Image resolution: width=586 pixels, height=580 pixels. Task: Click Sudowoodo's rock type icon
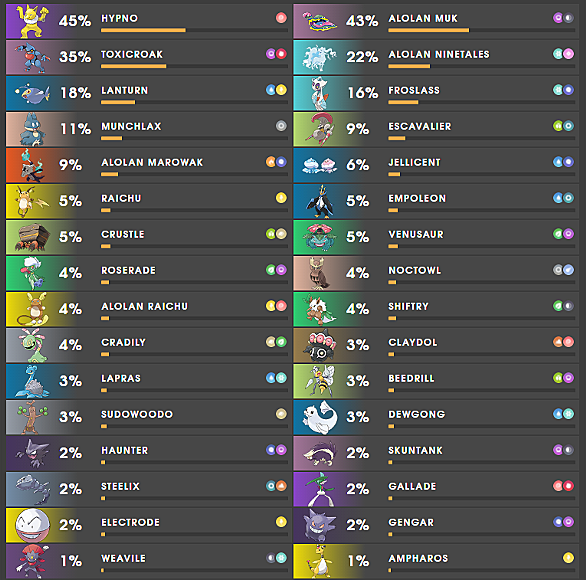point(281,414)
